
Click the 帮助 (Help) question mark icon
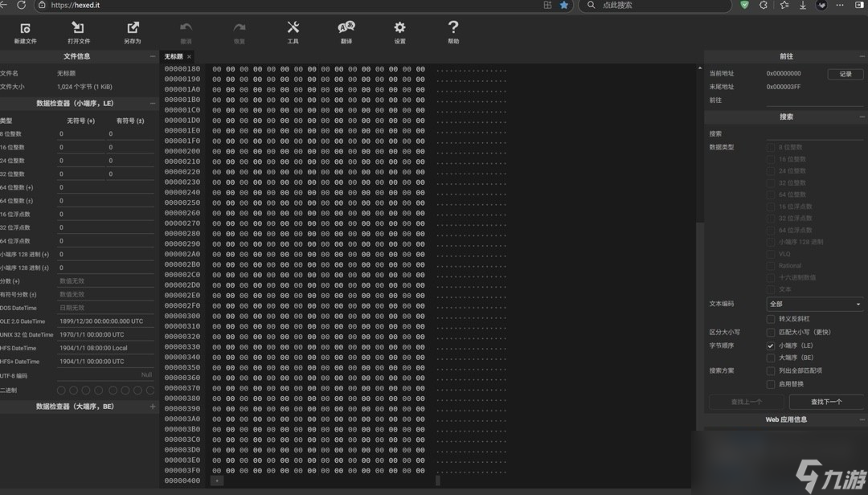coord(453,29)
